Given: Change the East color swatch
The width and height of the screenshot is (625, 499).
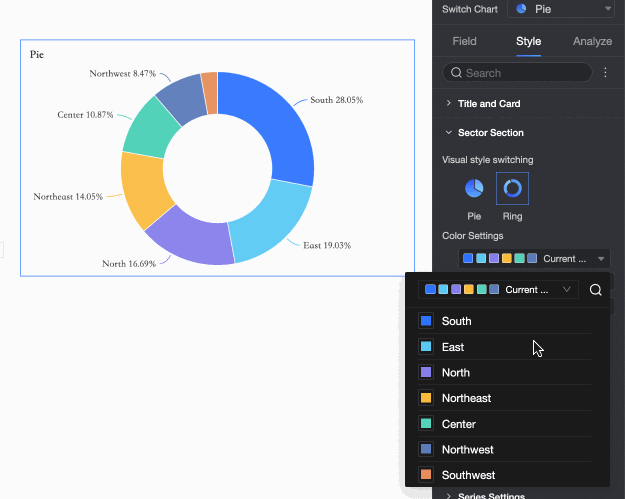Looking at the screenshot, I should pyautogui.click(x=426, y=346).
